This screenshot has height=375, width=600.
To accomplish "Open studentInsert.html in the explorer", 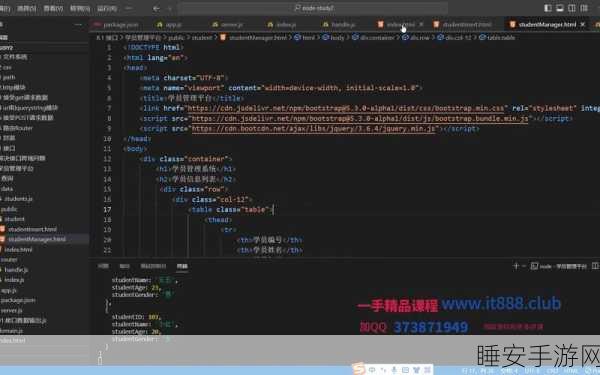I will click(x=33, y=229).
